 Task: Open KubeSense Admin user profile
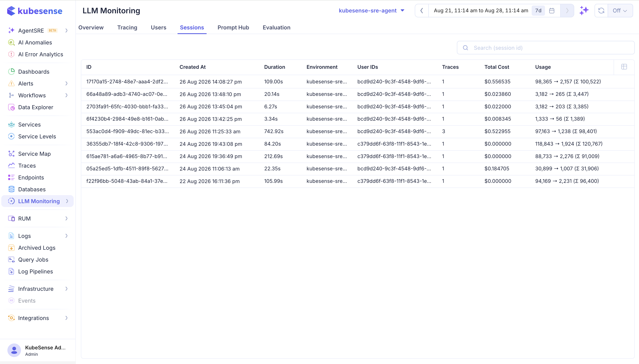pos(37,350)
